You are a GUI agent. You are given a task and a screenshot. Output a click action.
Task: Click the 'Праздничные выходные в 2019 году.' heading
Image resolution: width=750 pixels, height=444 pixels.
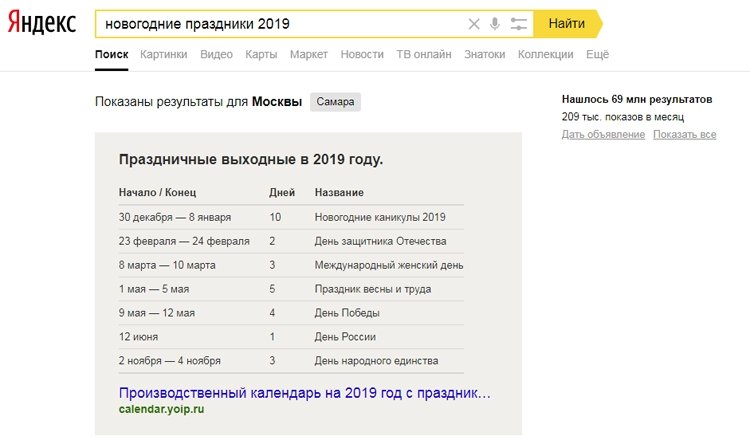coord(251,159)
